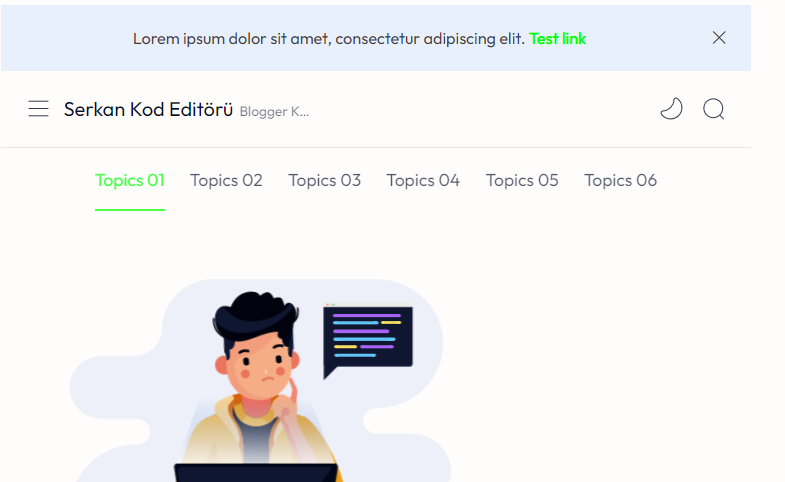785x482 pixels.
Task: Show the Topics 05 tab
Action: [x=522, y=180]
